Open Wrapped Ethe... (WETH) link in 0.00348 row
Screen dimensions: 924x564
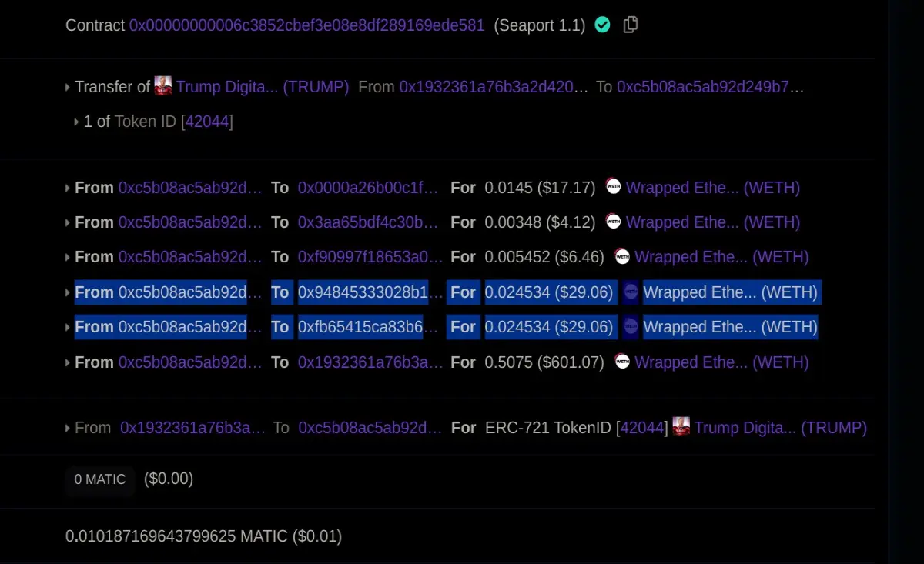[713, 222]
